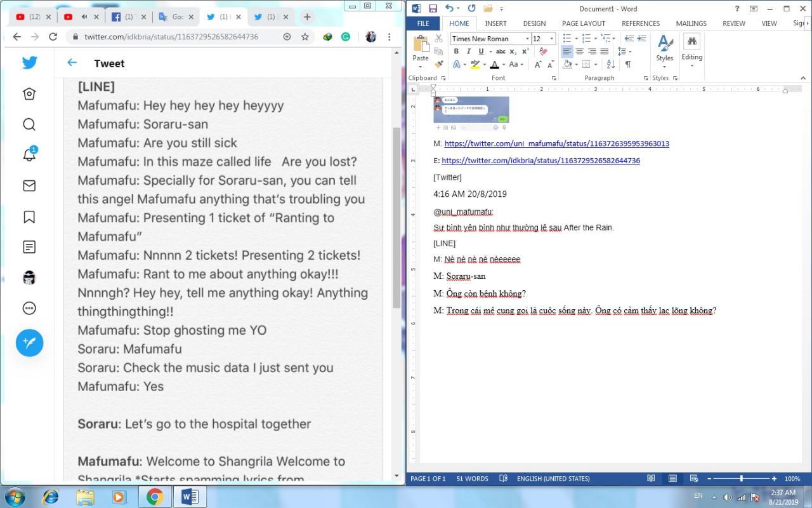This screenshot has width=812, height=508.
Task: Switch to the PAGE LAYOUT ribbon tab
Action: (584, 23)
